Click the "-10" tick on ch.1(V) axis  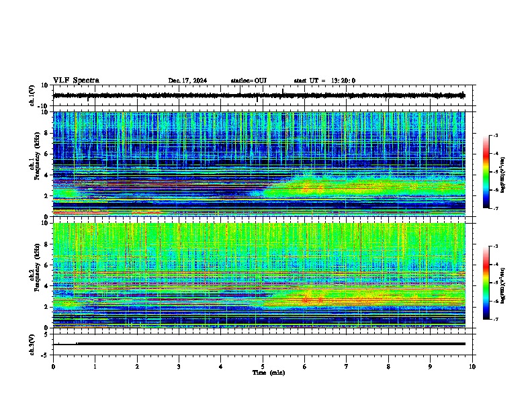[44, 106]
